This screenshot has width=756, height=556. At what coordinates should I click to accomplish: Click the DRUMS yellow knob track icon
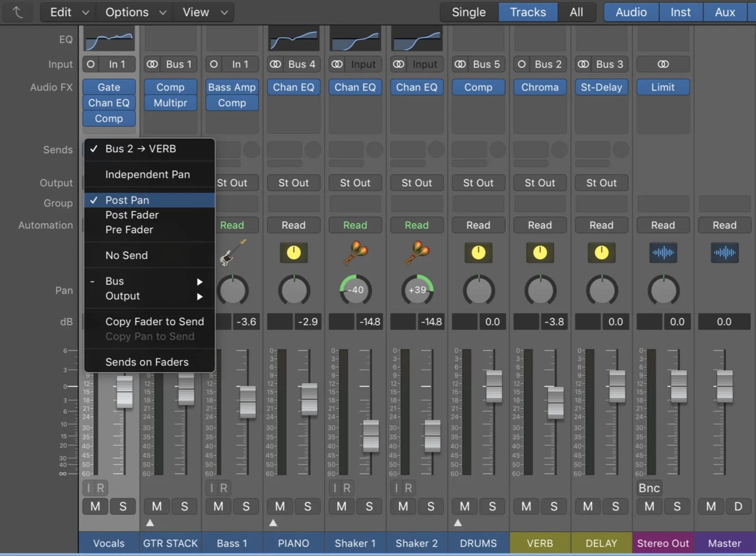pos(478,253)
